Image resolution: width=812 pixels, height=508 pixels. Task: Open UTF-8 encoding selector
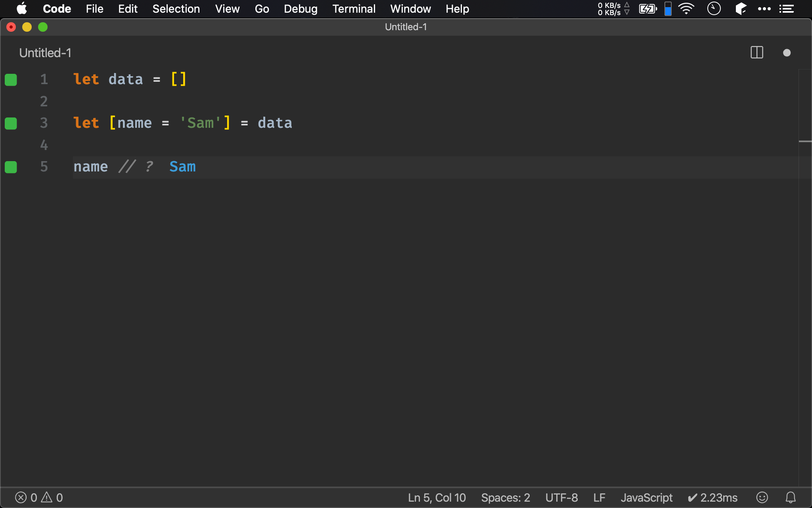pos(561,497)
